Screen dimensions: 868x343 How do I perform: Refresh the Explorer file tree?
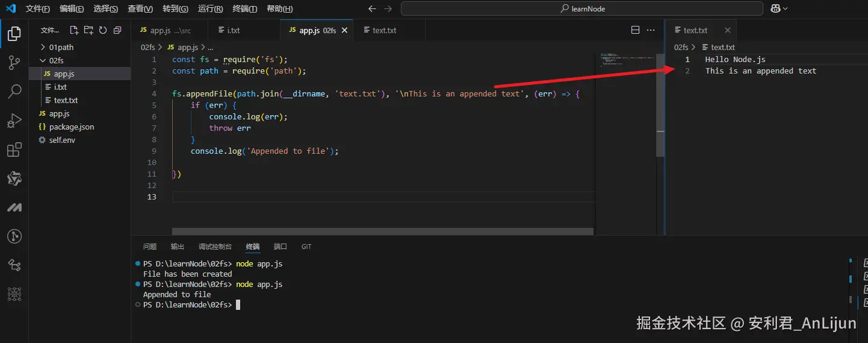tap(103, 30)
